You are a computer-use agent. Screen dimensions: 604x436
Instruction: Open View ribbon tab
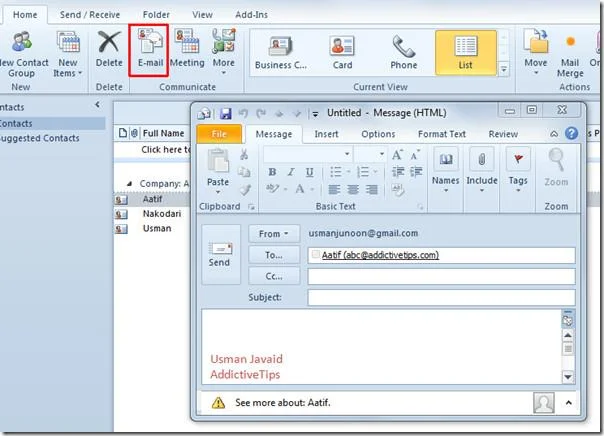pyautogui.click(x=202, y=15)
